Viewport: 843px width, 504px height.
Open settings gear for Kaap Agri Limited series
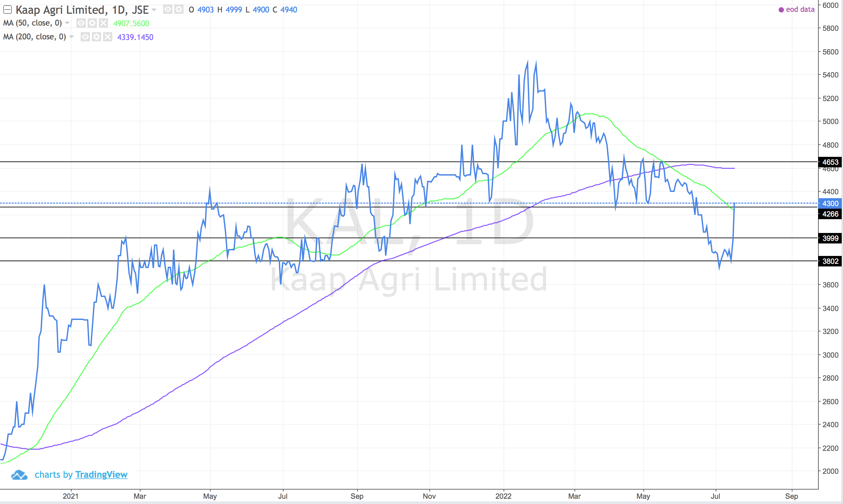tap(179, 10)
